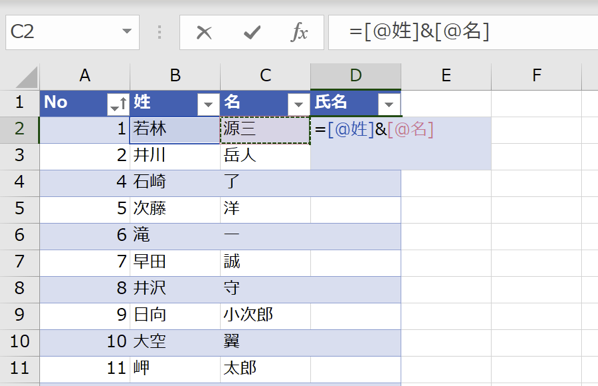Open the 姓 column filter dropdown
Viewport: 598px width, 386px height.
[x=208, y=104]
